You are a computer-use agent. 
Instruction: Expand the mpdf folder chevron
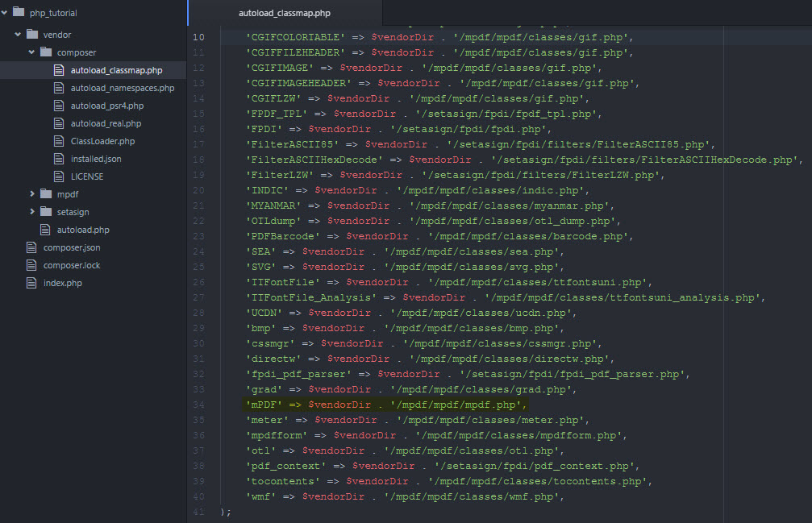tap(31, 194)
